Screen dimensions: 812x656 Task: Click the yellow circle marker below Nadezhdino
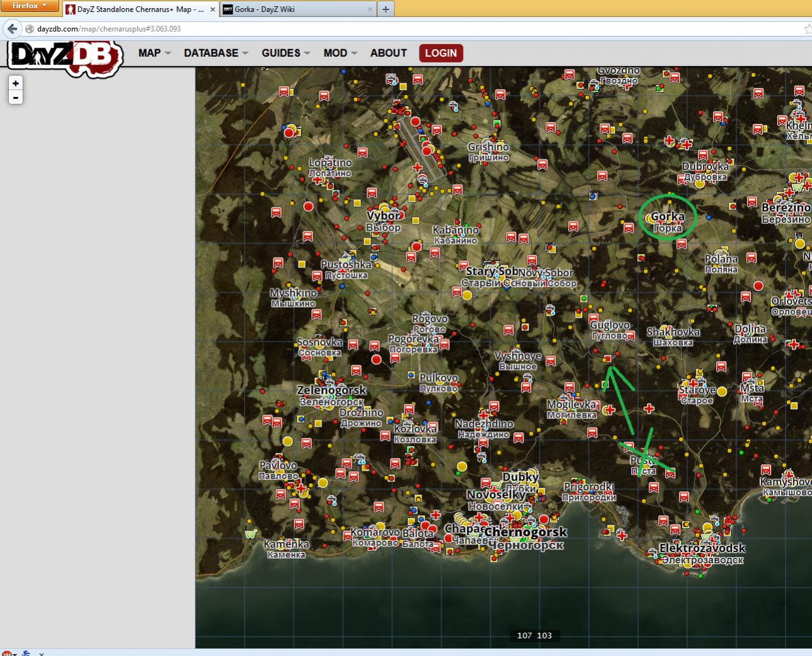462,466
